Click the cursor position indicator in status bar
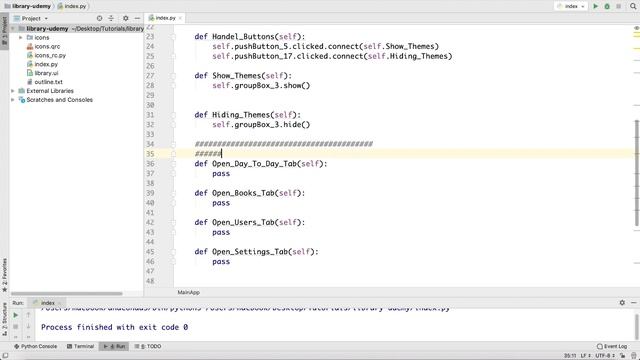Viewport: 640px width, 360px height. point(570,356)
